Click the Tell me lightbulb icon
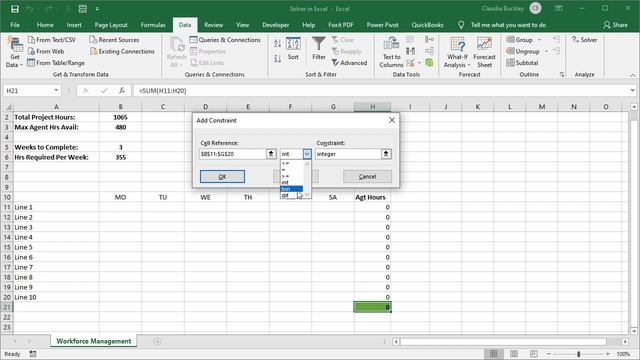The height and width of the screenshot is (360, 640). (x=461, y=25)
